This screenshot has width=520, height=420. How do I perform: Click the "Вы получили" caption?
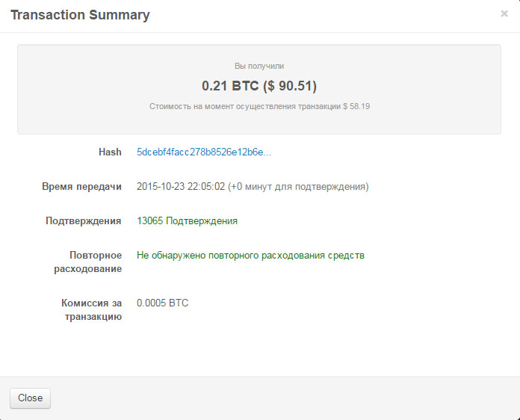pos(259,66)
